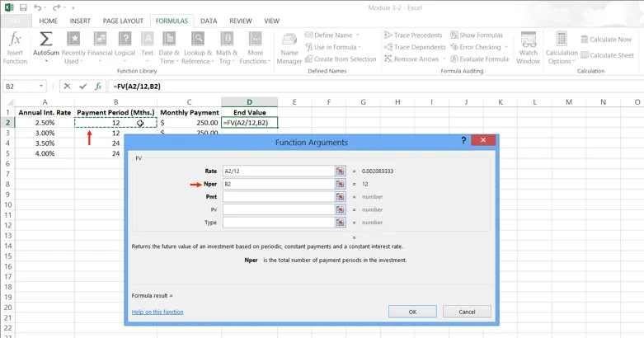
Task: Click the Insert Function icon
Action: coord(15,48)
